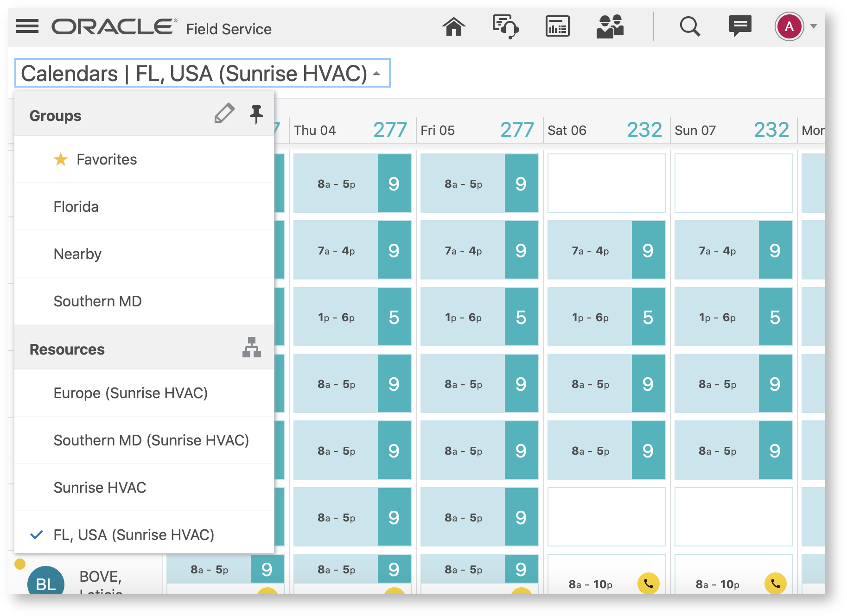The width and height of the screenshot is (847, 616).
Task: Collapse the Calendars group picker
Action: [x=376, y=73]
